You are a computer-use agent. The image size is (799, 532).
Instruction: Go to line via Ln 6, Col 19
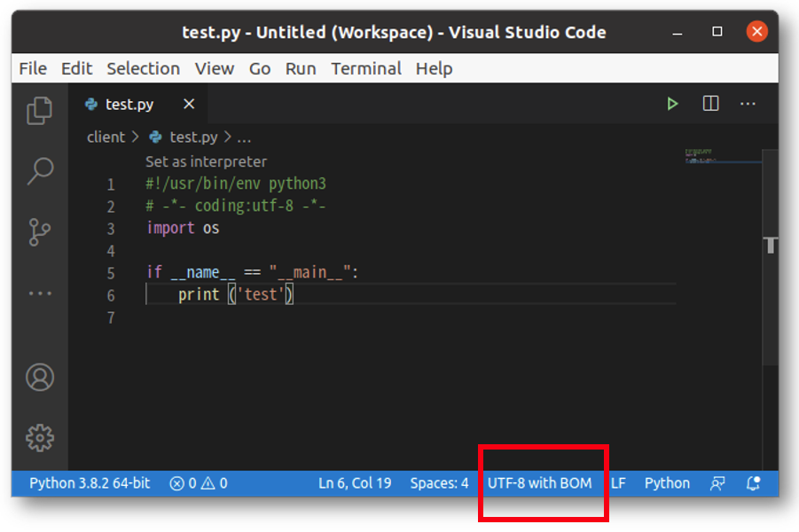click(x=355, y=483)
